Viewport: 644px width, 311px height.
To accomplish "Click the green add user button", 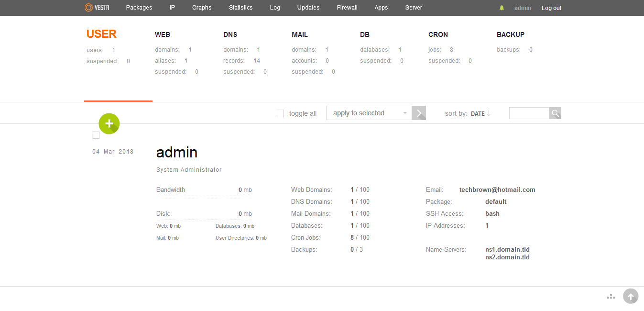I will [109, 124].
